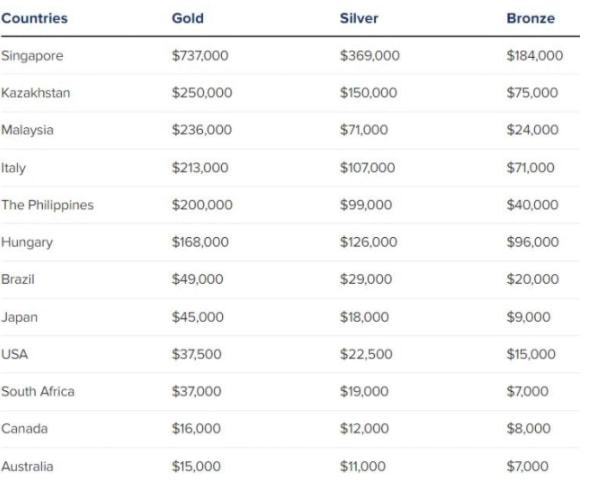Select Kazakhstan in the countries column
This screenshot has width=602, height=485.
[35, 93]
